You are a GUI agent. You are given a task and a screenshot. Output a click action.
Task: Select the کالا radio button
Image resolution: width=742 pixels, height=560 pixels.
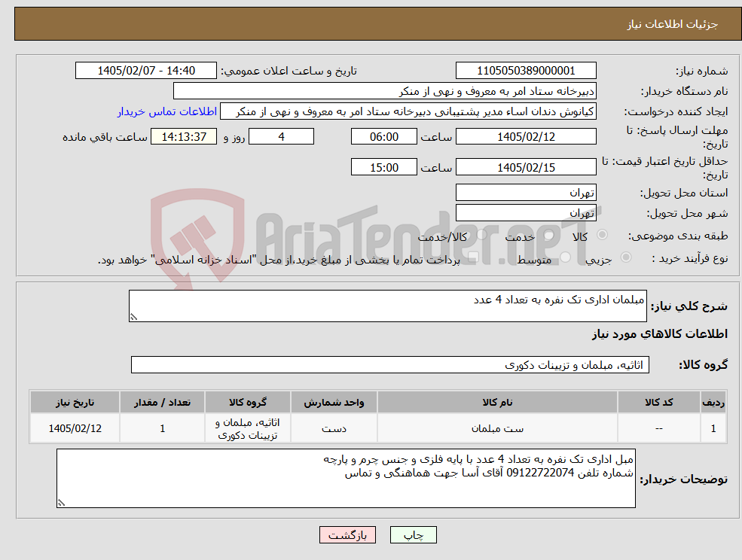[603, 235]
